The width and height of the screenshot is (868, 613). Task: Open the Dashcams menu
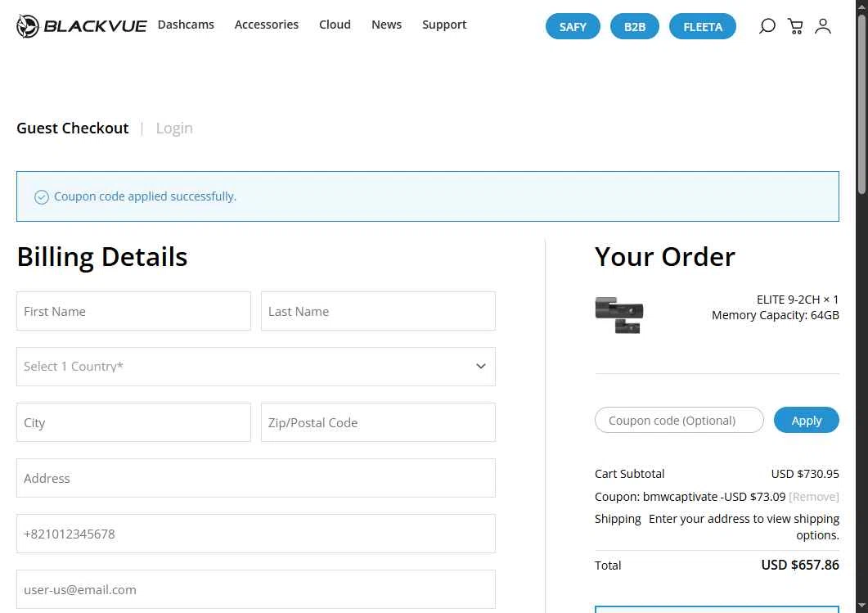186,25
